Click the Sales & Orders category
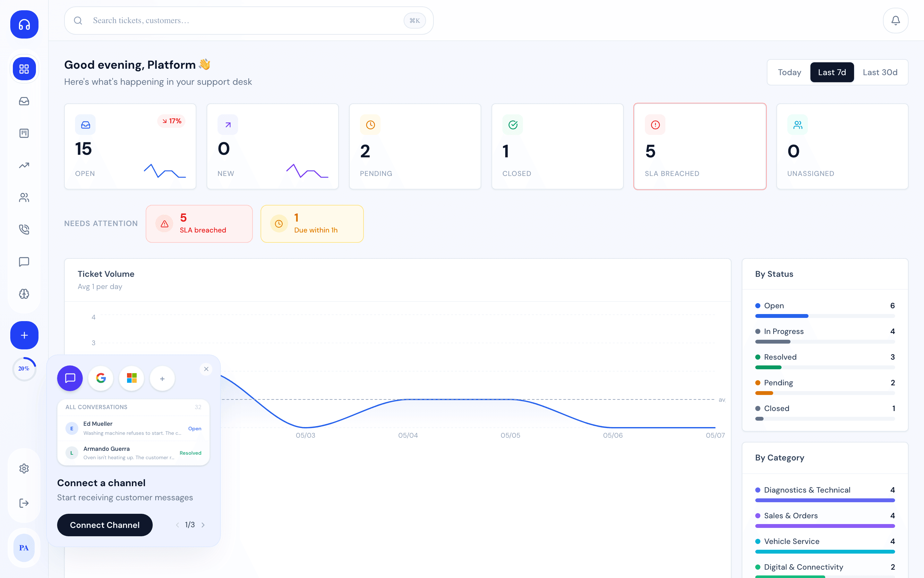 pos(825,520)
